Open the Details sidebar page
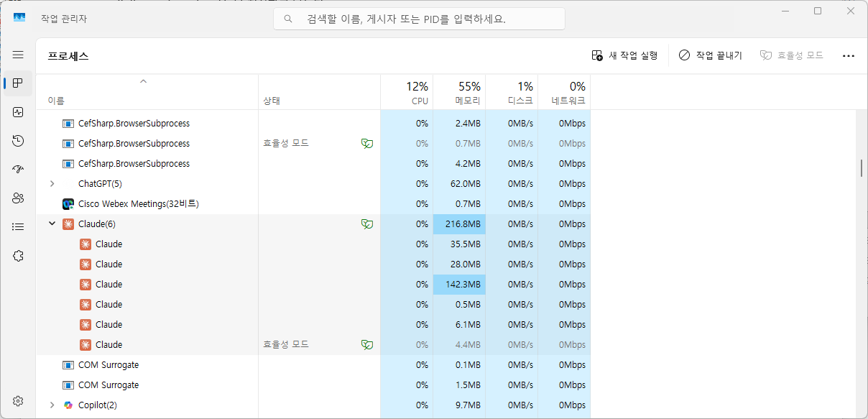This screenshot has height=419, width=868. tap(19, 227)
